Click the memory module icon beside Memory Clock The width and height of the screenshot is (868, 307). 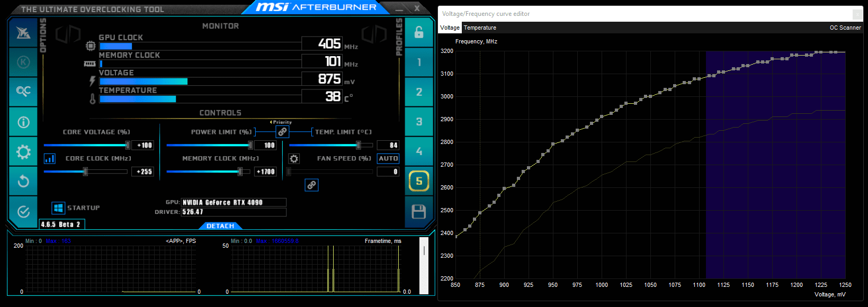point(90,64)
